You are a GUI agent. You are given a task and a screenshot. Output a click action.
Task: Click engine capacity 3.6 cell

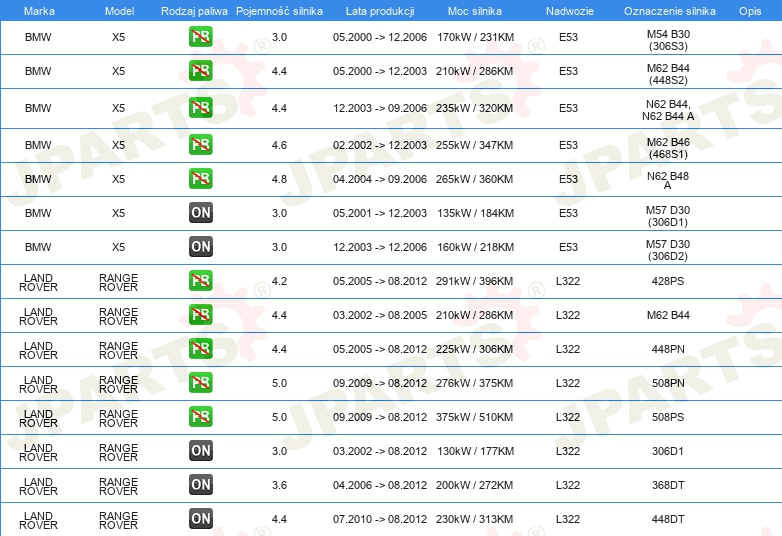279,485
